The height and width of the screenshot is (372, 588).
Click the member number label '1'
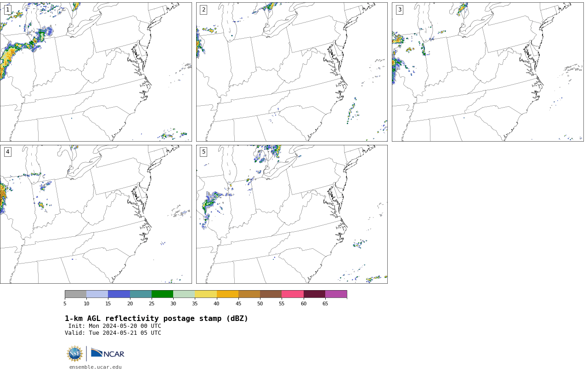(7, 10)
